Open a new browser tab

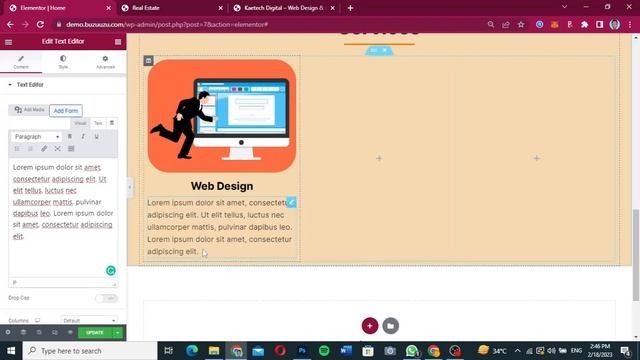[x=350, y=8]
